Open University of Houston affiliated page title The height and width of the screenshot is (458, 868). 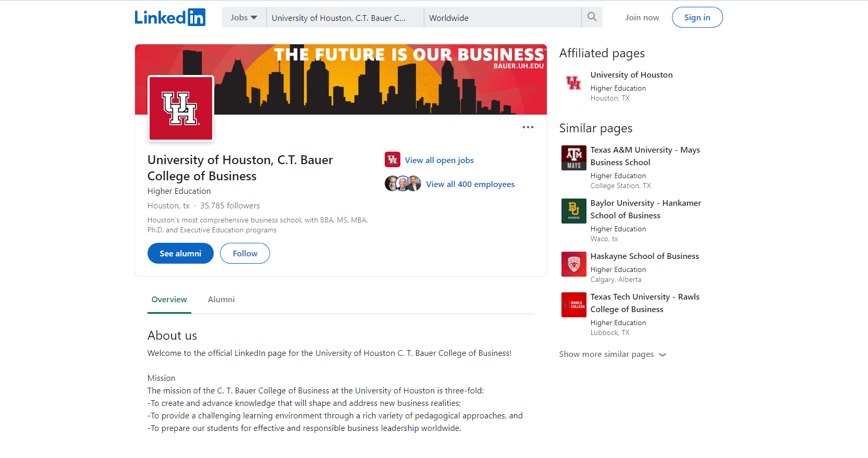[x=631, y=75]
